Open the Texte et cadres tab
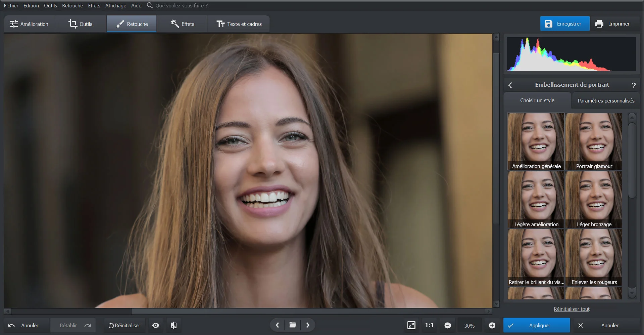Image resolution: width=644 pixels, height=335 pixels. pos(239,24)
